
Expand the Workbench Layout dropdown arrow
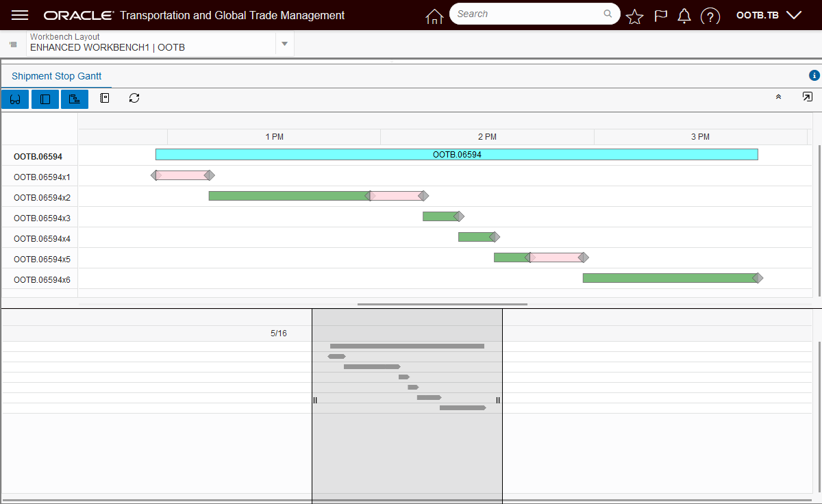click(284, 44)
